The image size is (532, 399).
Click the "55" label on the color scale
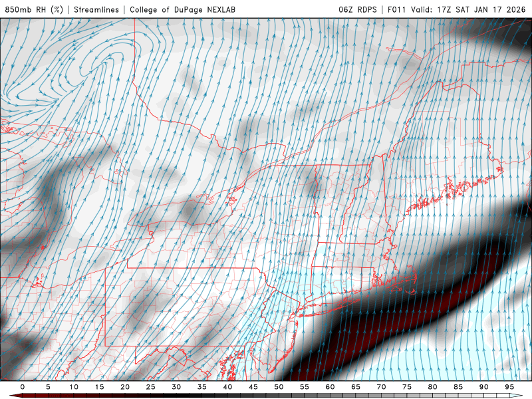point(305,387)
